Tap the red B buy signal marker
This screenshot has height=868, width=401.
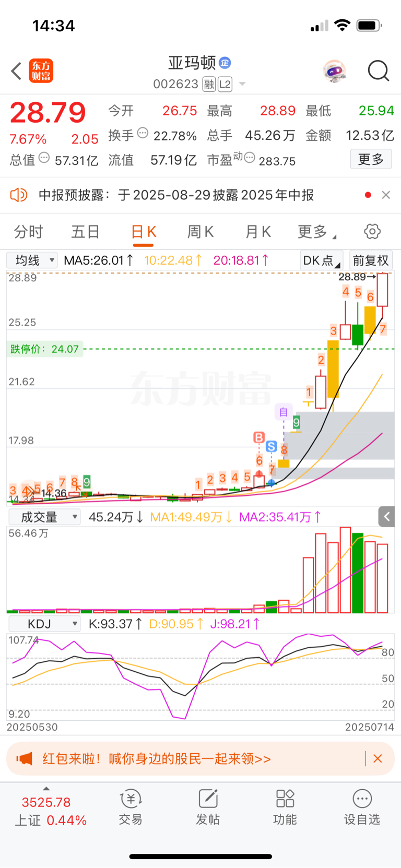point(259,437)
